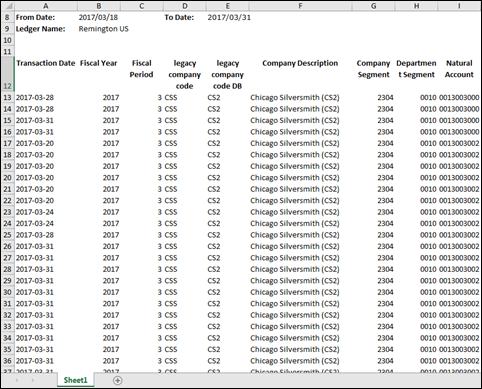
Task: Select the 'Department Segment' header cell
Action: (x=416, y=74)
